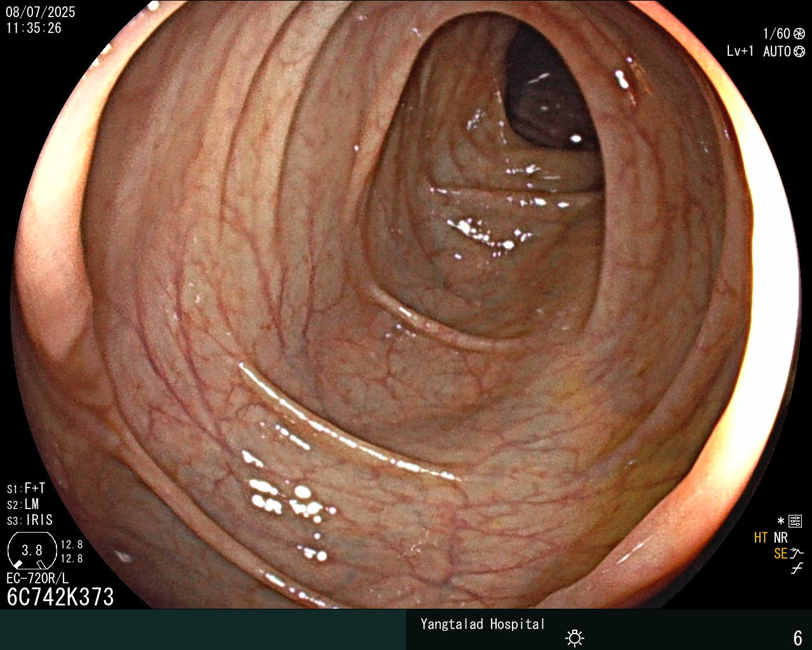Click the yellow HT indicator
The height and width of the screenshot is (650, 812).
click(761, 538)
